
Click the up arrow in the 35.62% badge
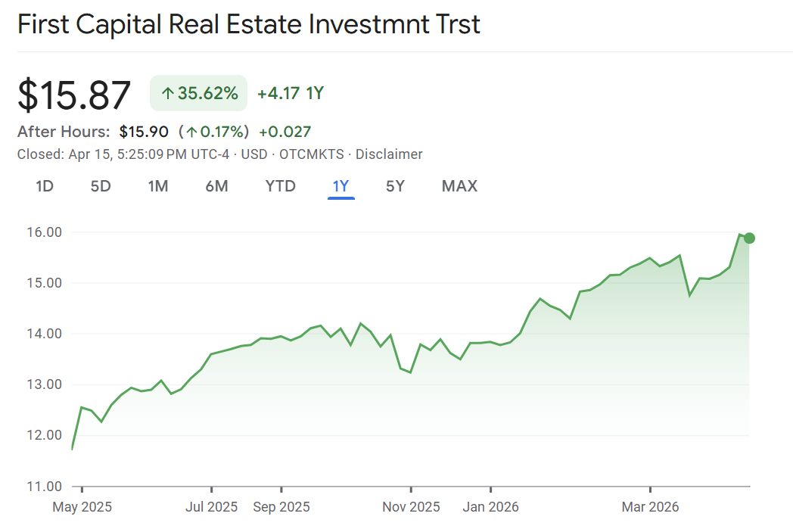[168, 94]
